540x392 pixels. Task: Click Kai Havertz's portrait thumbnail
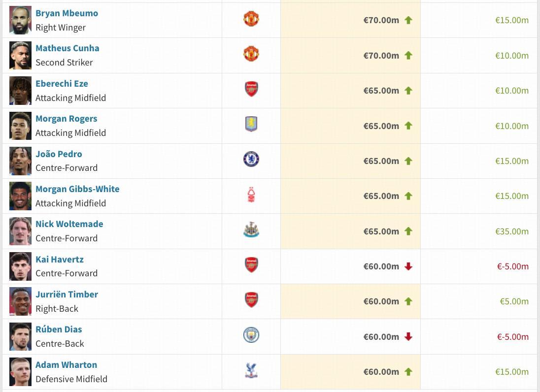pos(20,266)
